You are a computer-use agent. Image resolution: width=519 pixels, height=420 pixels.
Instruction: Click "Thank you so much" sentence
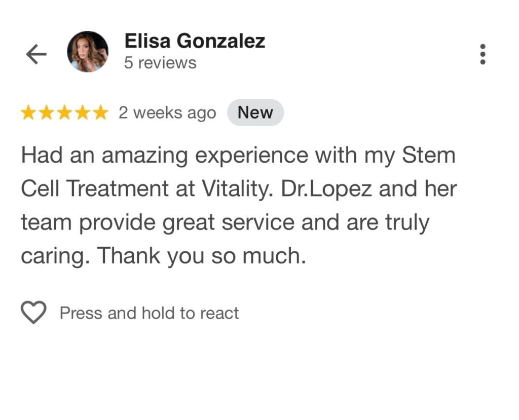(202, 256)
